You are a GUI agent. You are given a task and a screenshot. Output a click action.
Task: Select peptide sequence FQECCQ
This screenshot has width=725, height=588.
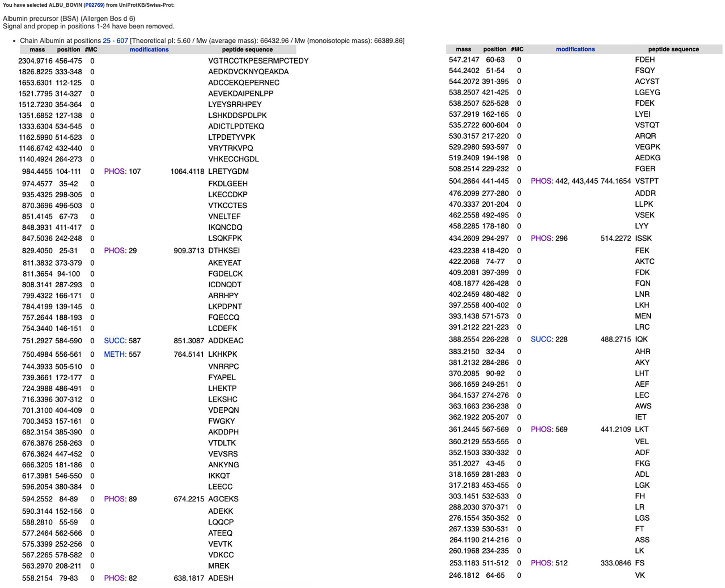pyautogui.click(x=224, y=317)
